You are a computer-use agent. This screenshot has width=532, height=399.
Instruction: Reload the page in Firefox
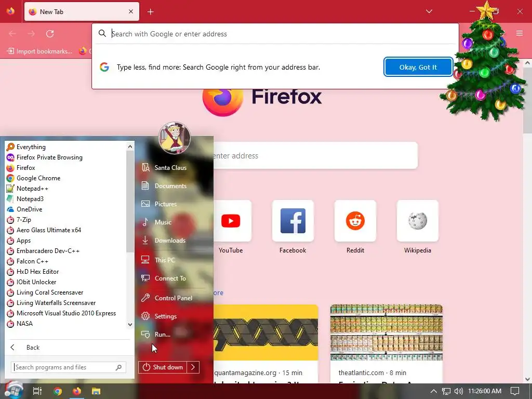coord(50,34)
